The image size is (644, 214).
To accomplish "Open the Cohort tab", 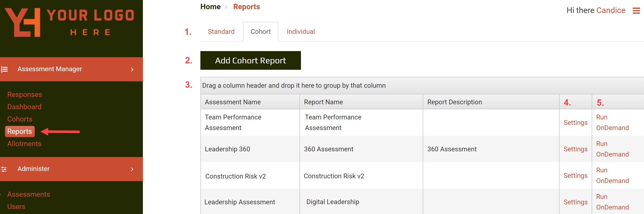I will pyautogui.click(x=260, y=31).
